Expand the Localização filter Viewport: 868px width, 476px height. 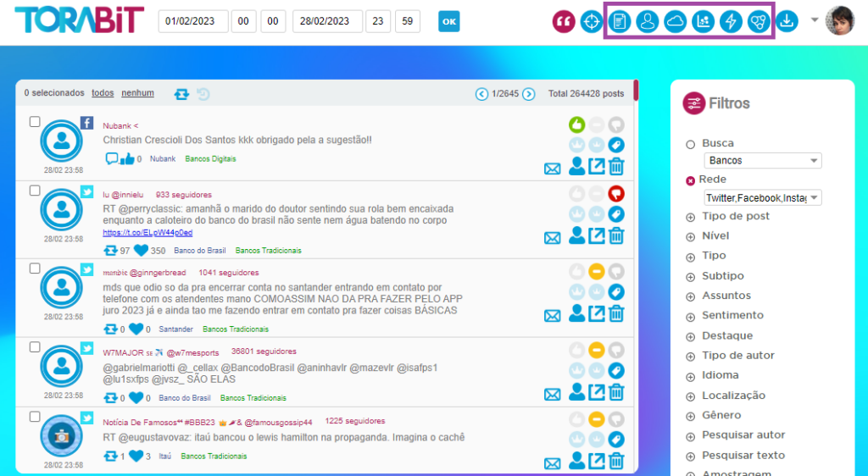point(690,397)
